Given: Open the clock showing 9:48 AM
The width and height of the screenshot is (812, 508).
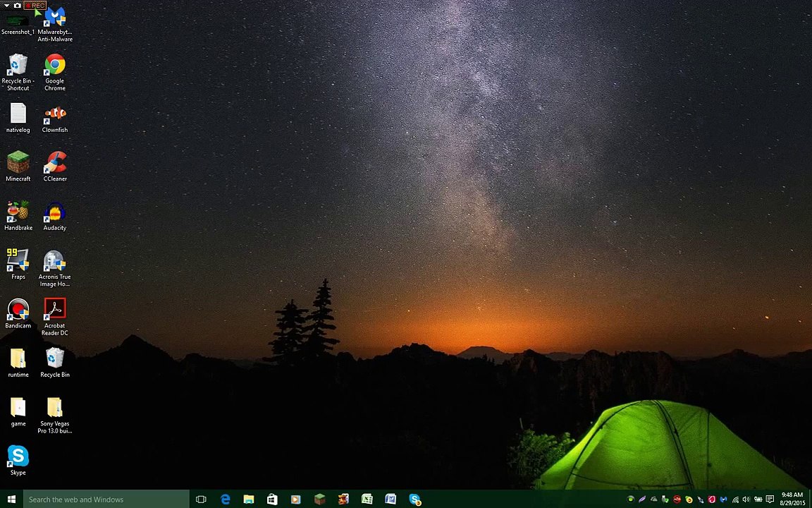Looking at the screenshot, I should [792, 499].
